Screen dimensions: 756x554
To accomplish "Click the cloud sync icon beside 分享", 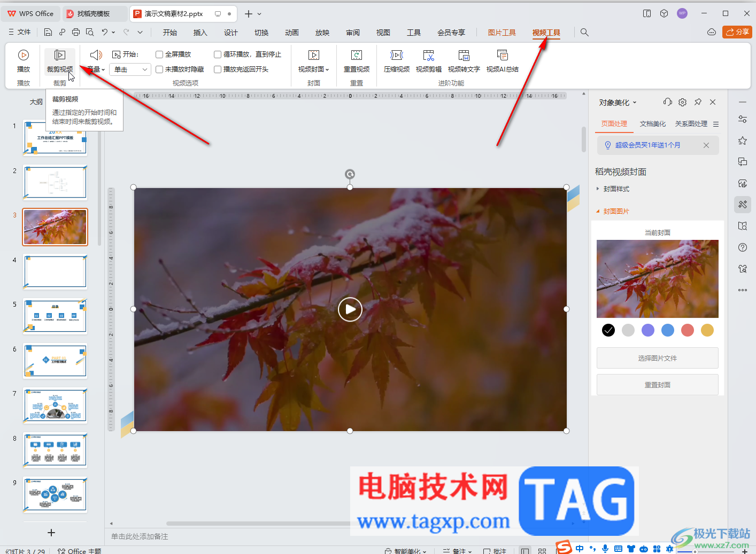I will tap(712, 32).
